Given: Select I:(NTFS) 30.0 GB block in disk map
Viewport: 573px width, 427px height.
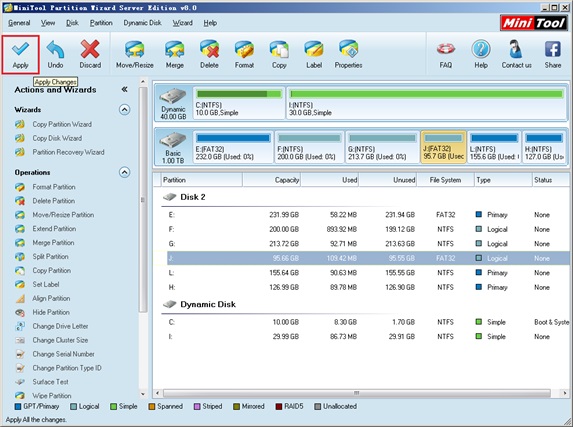Looking at the screenshot, I should [426, 103].
